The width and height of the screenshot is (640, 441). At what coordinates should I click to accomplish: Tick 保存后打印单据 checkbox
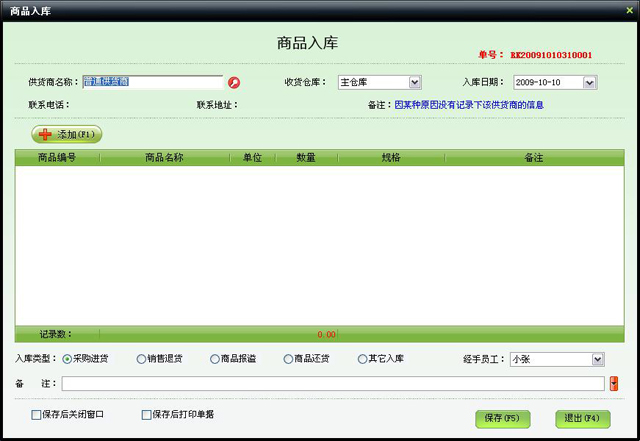147,414
